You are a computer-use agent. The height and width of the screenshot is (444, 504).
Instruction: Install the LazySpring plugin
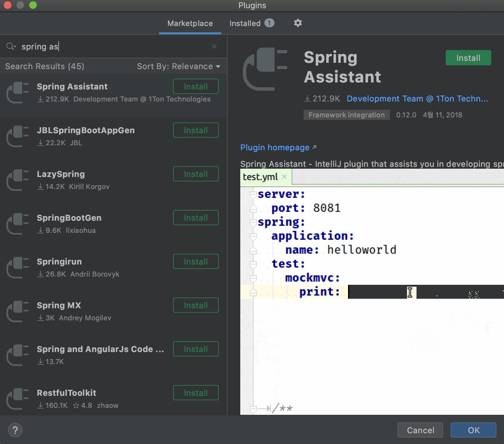tap(196, 174)
